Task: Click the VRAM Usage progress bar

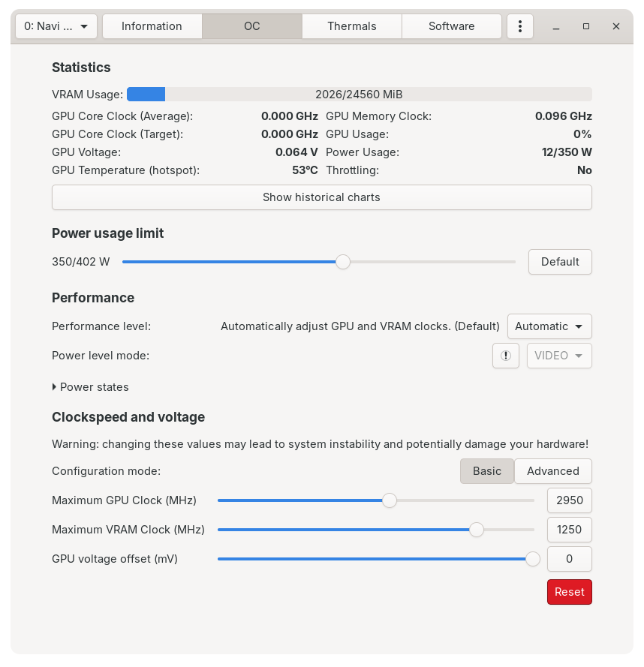Action: coord(359,94)
